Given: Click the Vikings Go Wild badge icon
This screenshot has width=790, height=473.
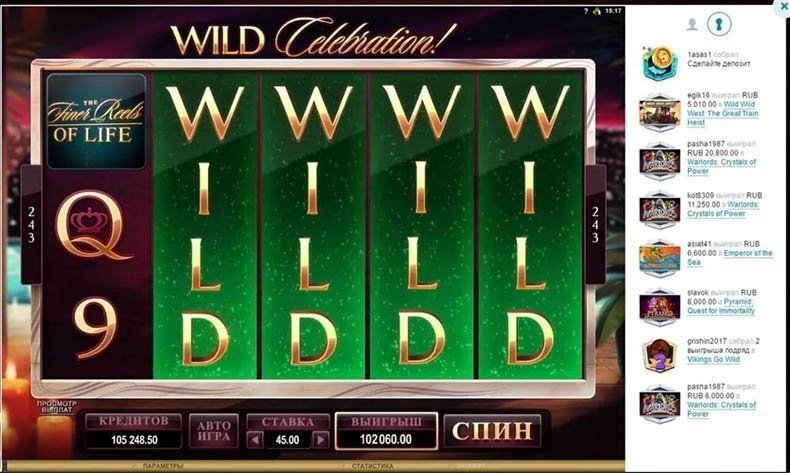Looking at the screenshot, I should tap(660, 355).
